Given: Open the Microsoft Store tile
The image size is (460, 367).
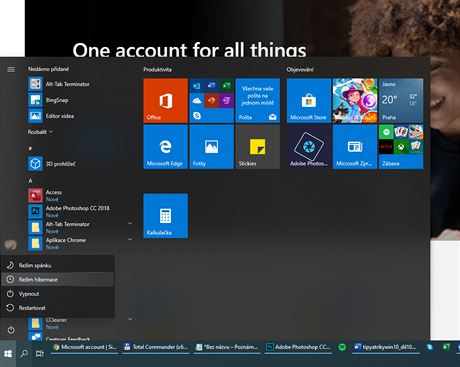Looking at the screenshot, I should (309, 101).
